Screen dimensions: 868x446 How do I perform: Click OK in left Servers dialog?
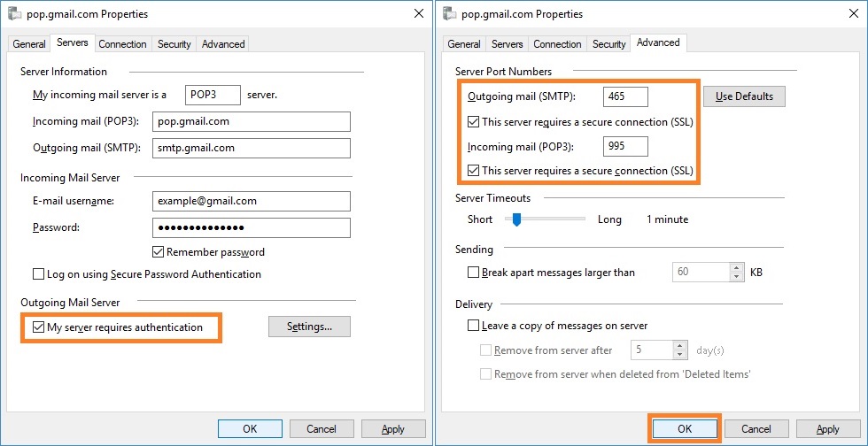250,429
